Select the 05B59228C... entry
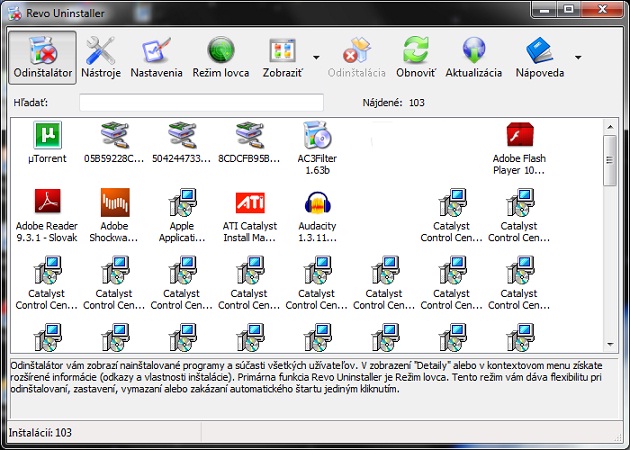Viewport: 630px width, 450px height. (x=114, y=142)
